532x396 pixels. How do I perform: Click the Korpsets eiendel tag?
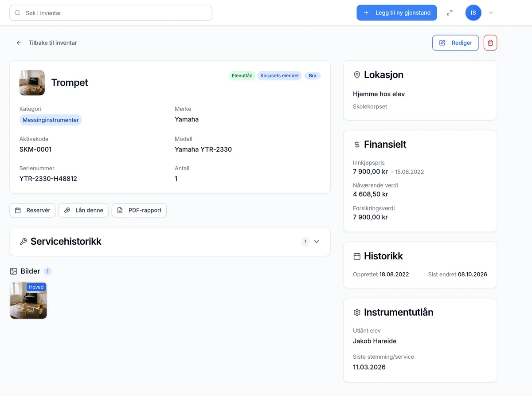tap(280, 76)
